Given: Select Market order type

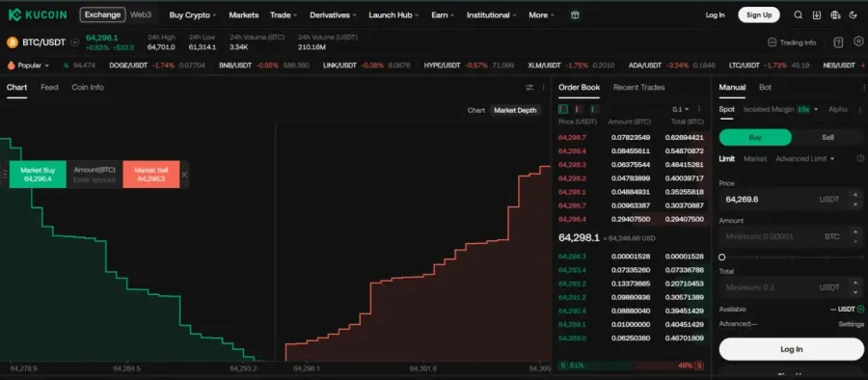Looking at the screenshot, I should (x=755, y=158).
